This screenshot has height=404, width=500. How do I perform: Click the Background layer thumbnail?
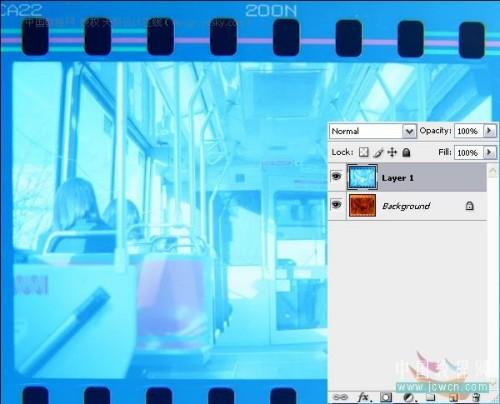(362, 205)
